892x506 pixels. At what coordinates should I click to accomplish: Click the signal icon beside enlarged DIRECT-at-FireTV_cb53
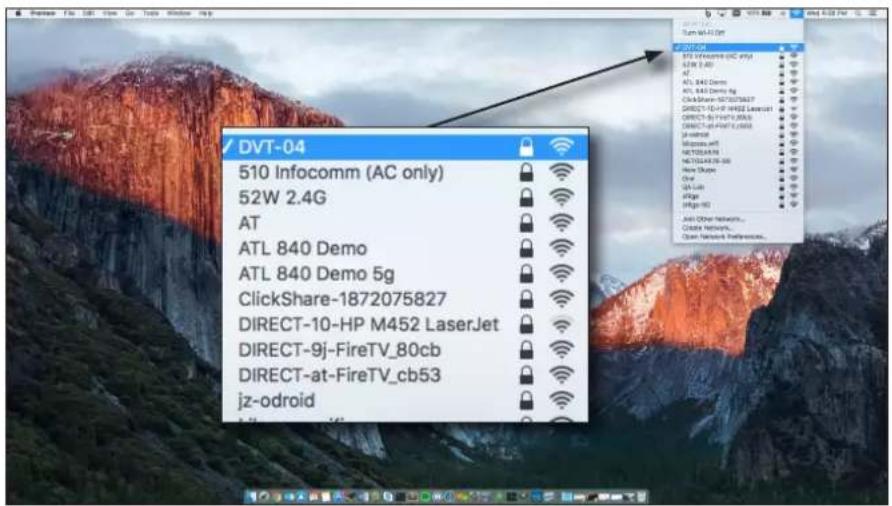tap(561, 375)
